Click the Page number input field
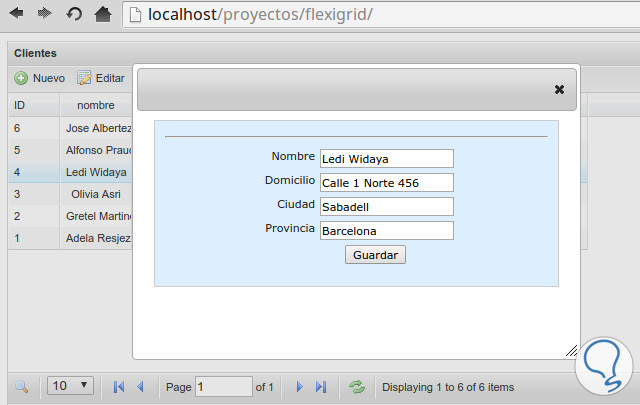This screenshot has height=405, width=640. pyautogui.click(x=224, y=387)
